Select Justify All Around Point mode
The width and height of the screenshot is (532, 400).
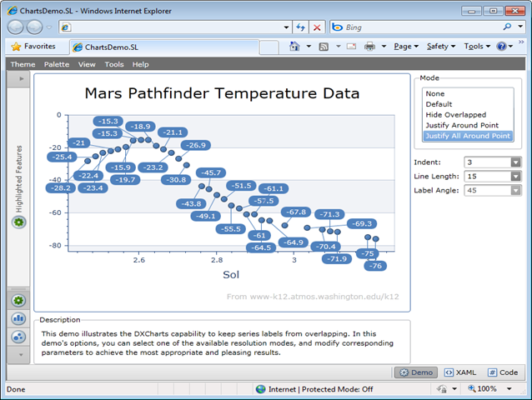pyautogui.click(x=468, y=136)
